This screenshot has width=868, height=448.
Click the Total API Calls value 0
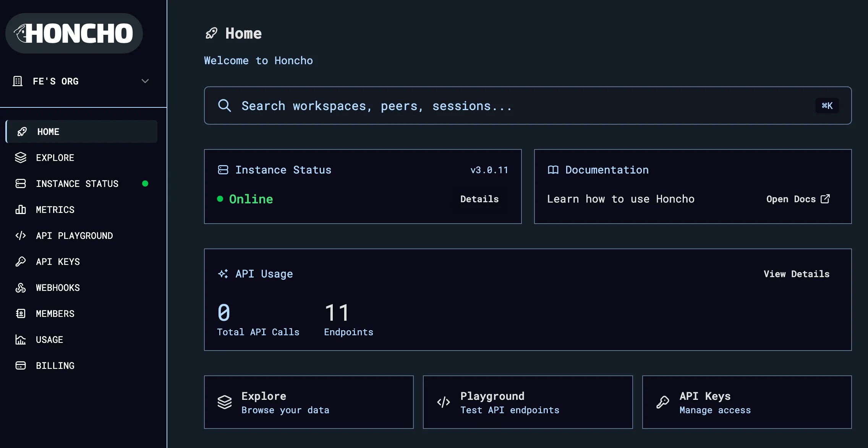[x=224, y=313]
